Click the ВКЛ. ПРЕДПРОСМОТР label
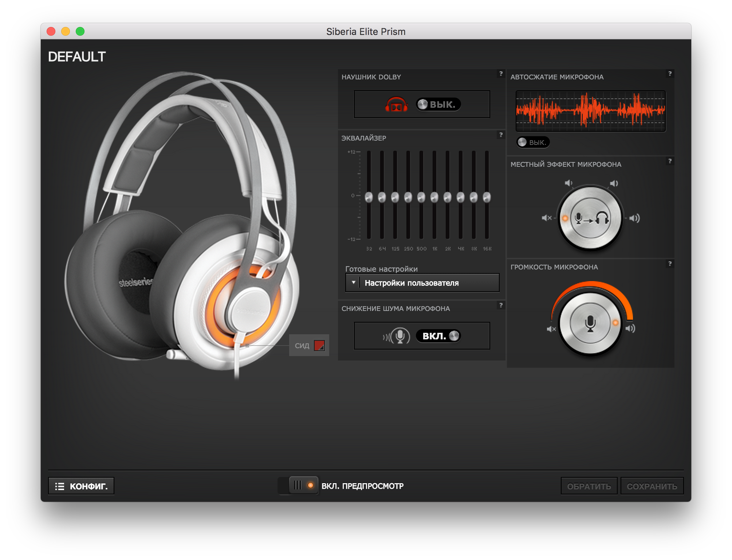The height and width of the screenshot is (560, 732). [362, 486]
